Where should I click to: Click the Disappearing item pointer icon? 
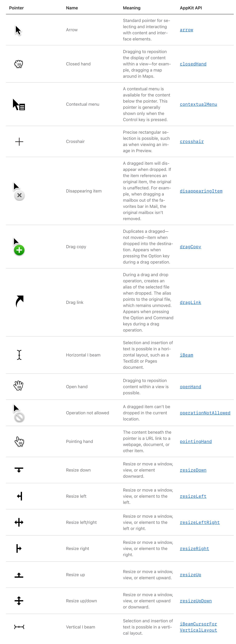coord(19,191)
